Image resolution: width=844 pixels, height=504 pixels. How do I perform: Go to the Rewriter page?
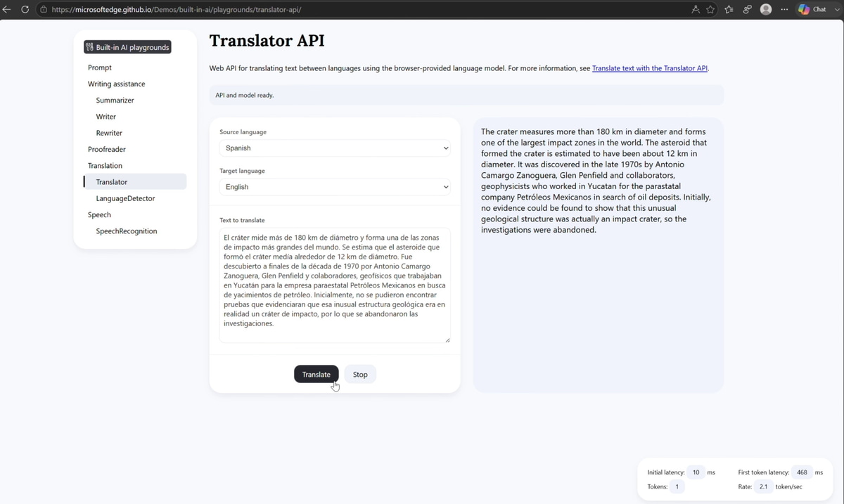(109, 133)
